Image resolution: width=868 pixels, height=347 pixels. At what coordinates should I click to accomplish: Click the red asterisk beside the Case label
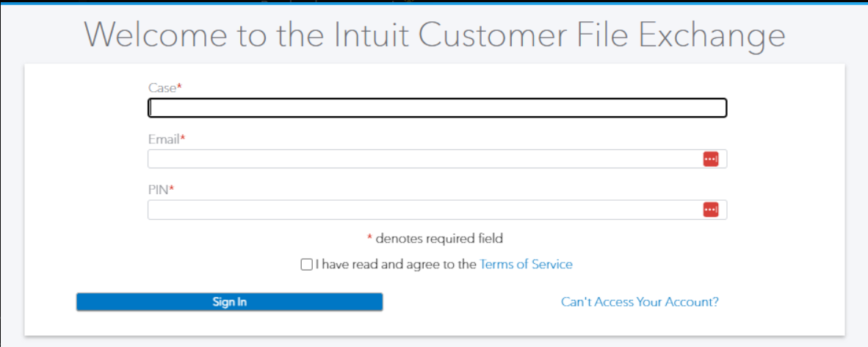coord(180,87)
